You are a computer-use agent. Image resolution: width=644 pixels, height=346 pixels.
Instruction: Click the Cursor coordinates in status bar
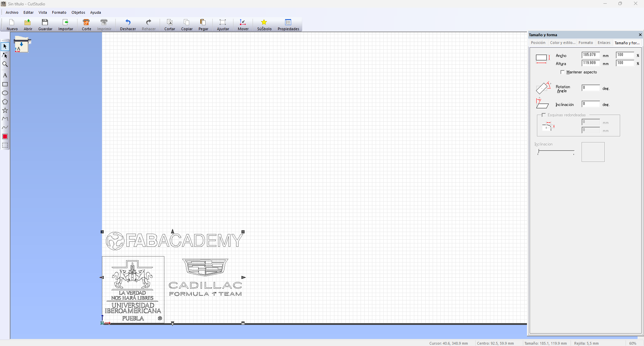coord(448,343)
